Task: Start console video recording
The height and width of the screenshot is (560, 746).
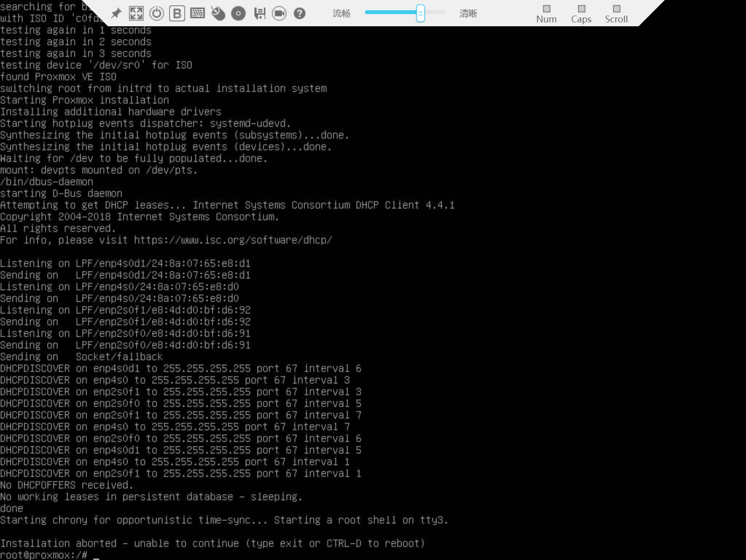Action: tap(279, 13)
